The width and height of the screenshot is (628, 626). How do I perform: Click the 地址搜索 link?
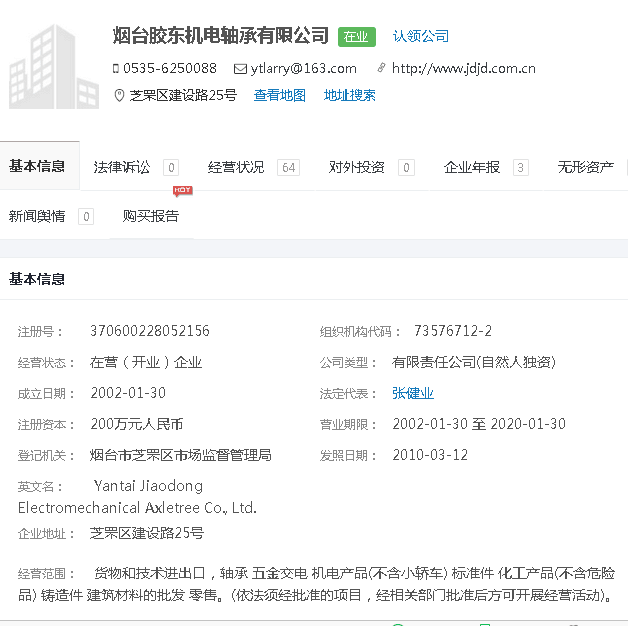[350, 96]
